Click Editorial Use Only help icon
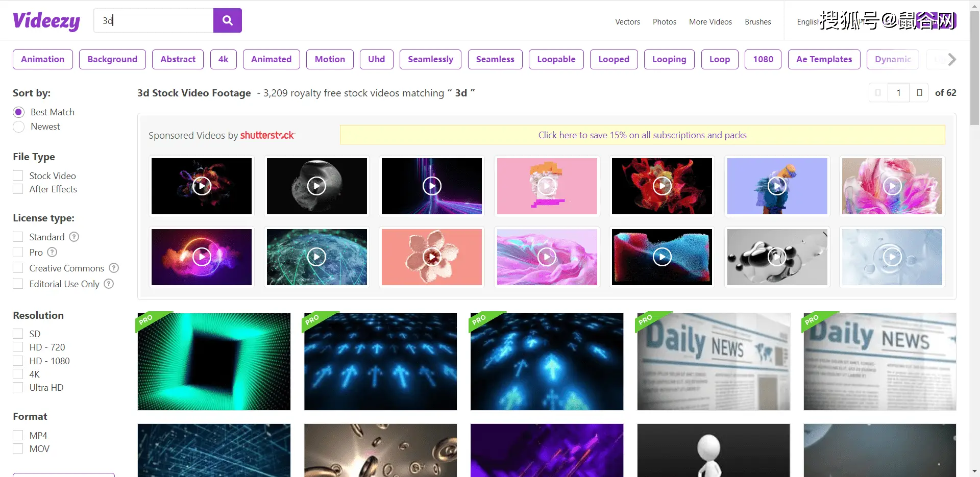This screenshot has width=980, height=477. pos(109,284)
